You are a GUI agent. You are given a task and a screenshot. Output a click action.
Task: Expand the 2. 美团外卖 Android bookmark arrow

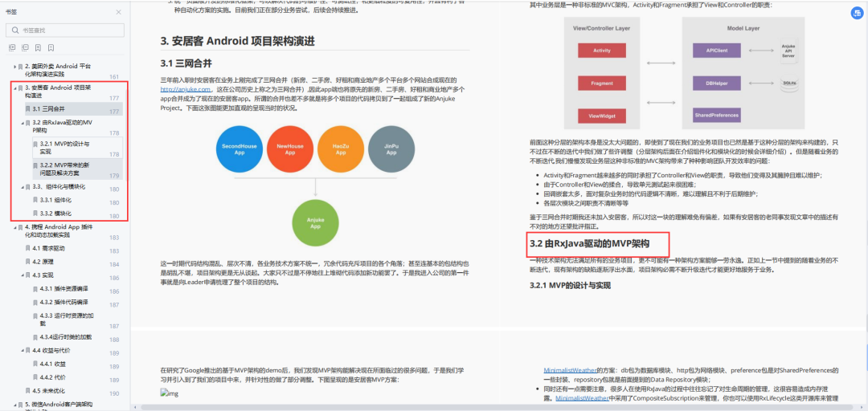point(14,67)
